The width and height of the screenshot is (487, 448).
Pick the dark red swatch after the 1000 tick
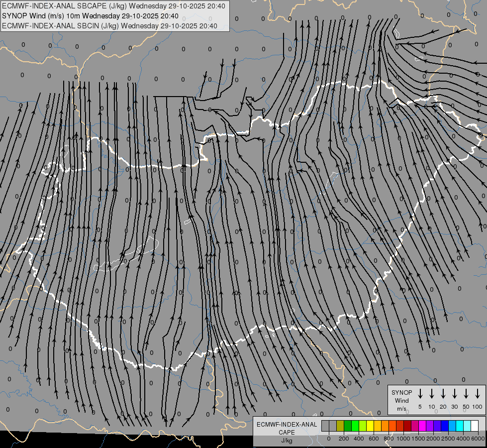pos(407,426)
